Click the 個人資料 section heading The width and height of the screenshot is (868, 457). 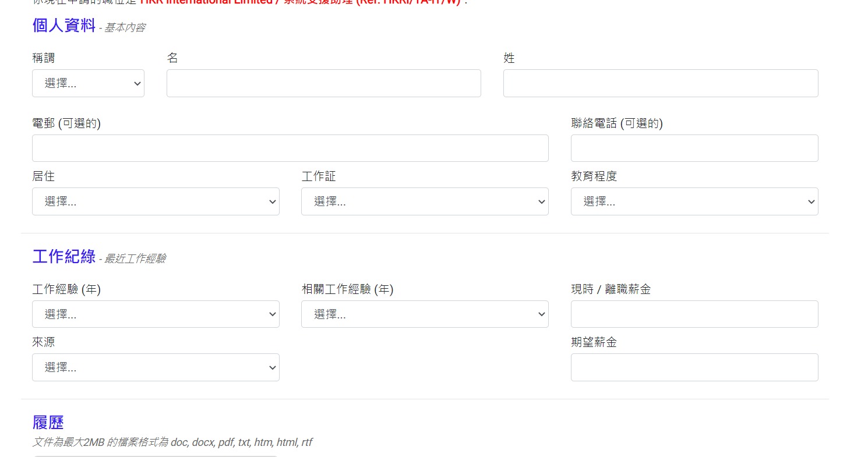63,26
